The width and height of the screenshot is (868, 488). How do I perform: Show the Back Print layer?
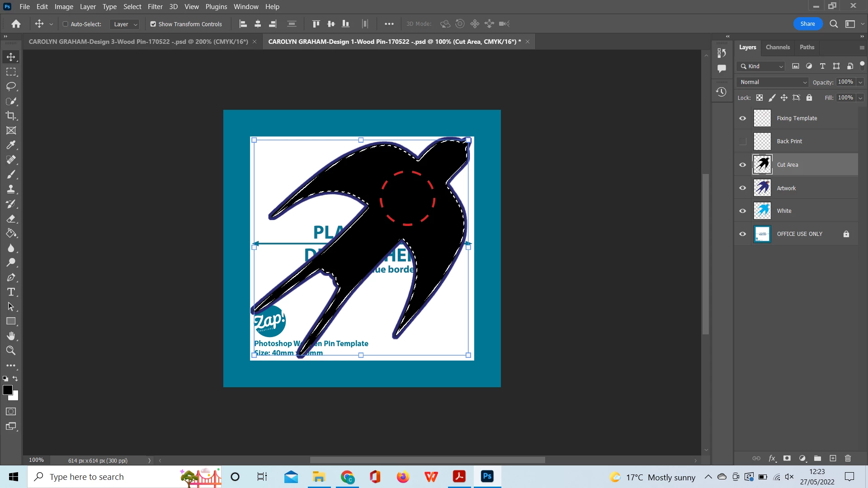(742, 141)
